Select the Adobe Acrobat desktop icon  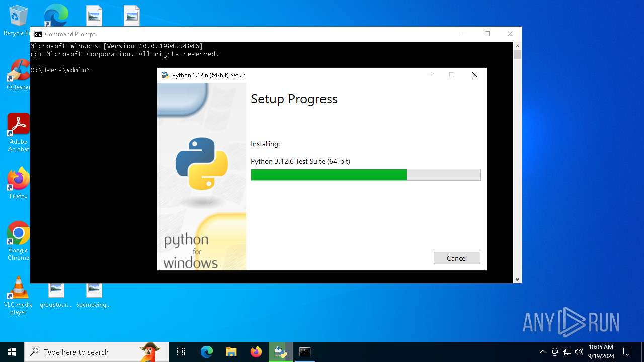(x=18, y=133)
